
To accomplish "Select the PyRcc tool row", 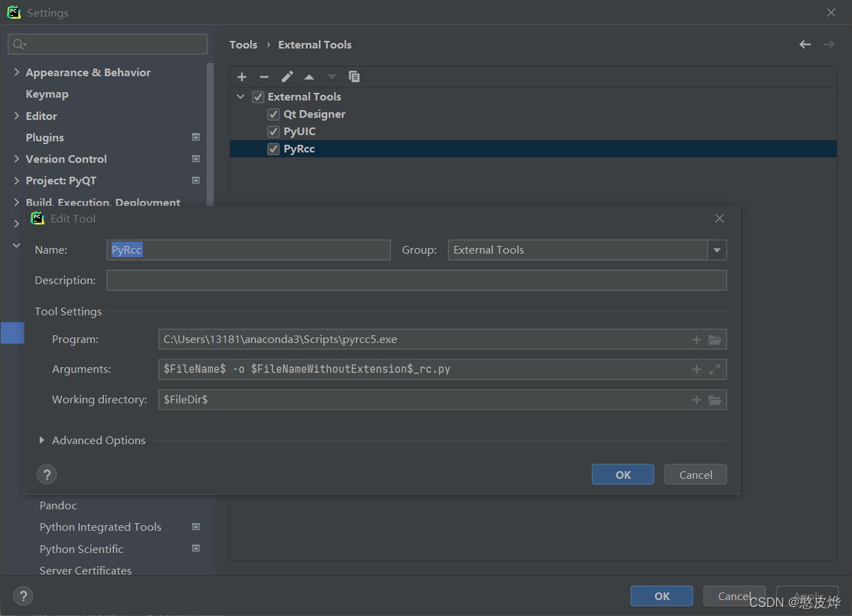I will [x=533, y=149].
